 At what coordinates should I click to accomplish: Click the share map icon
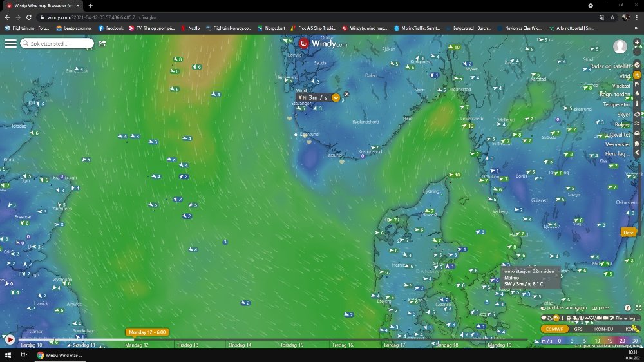(102, 43)
